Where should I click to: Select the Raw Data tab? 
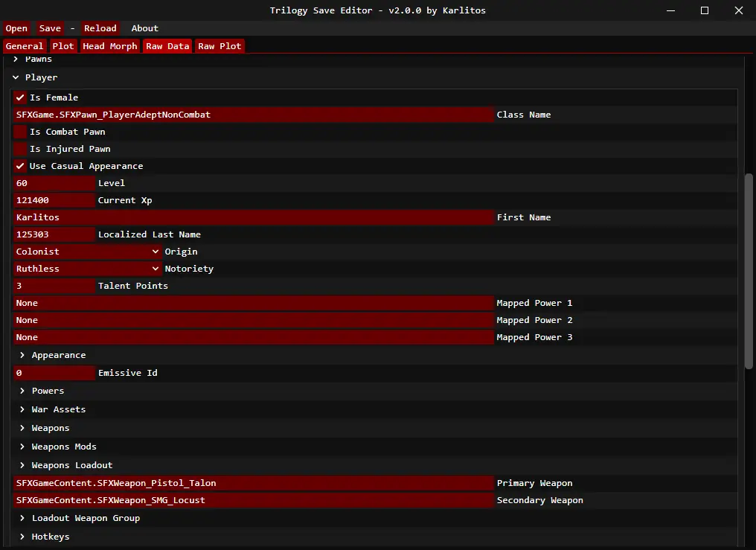click(x=167, y=46)
